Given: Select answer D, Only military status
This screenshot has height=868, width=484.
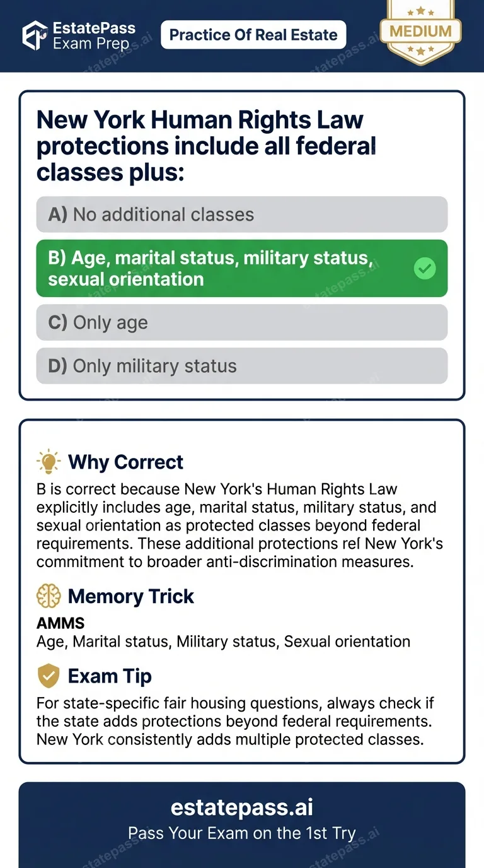Looking at the screenshot, I should (x=242, y=365).
